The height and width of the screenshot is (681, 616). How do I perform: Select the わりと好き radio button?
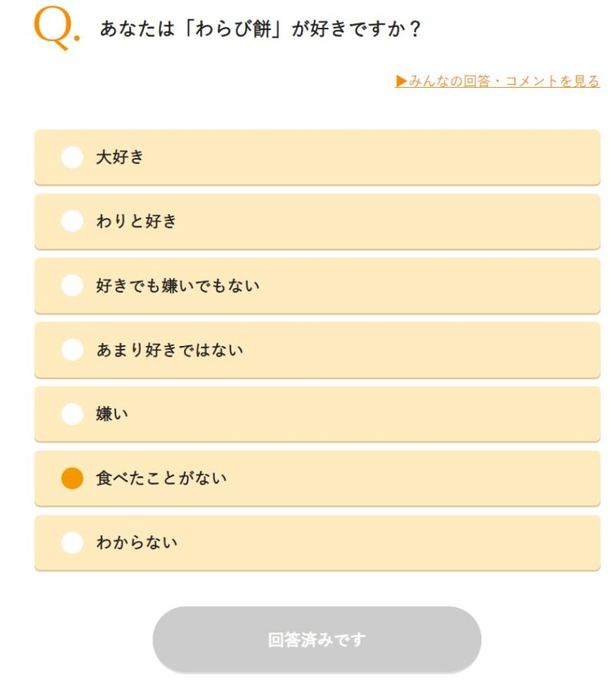tap(72, 221)
